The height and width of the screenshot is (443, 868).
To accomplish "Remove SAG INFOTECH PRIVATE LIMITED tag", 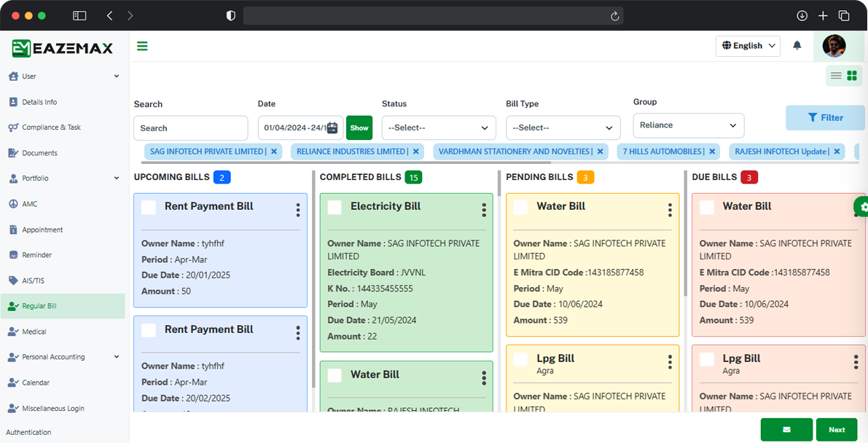I will [x=273, y=151].
